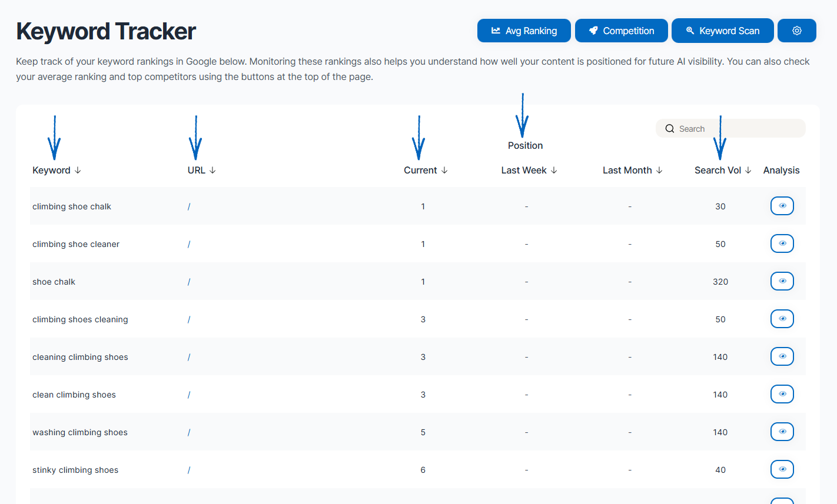The image size is (837, 504).
Task: Open URL link for stinky climbing shoes
Action: pos(189,470)
